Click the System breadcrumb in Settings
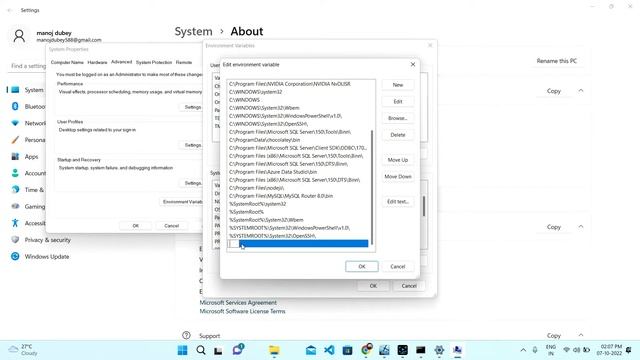 click(193, 31)
